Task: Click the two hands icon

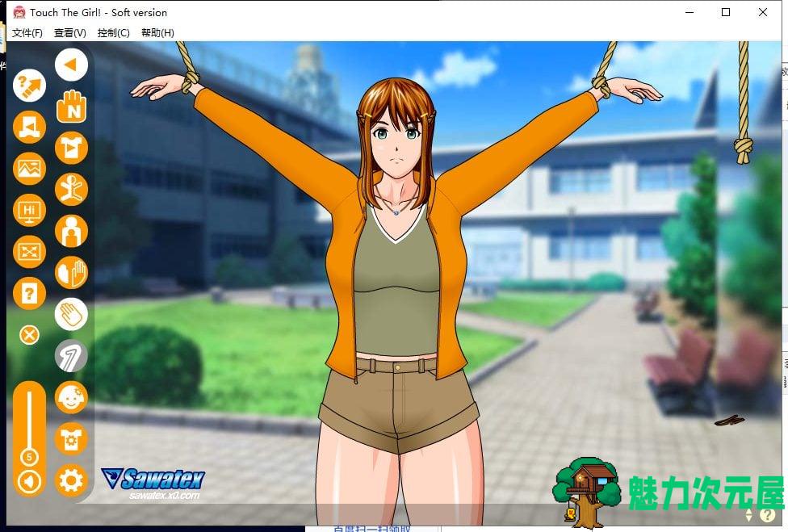Action: (71, 273)
